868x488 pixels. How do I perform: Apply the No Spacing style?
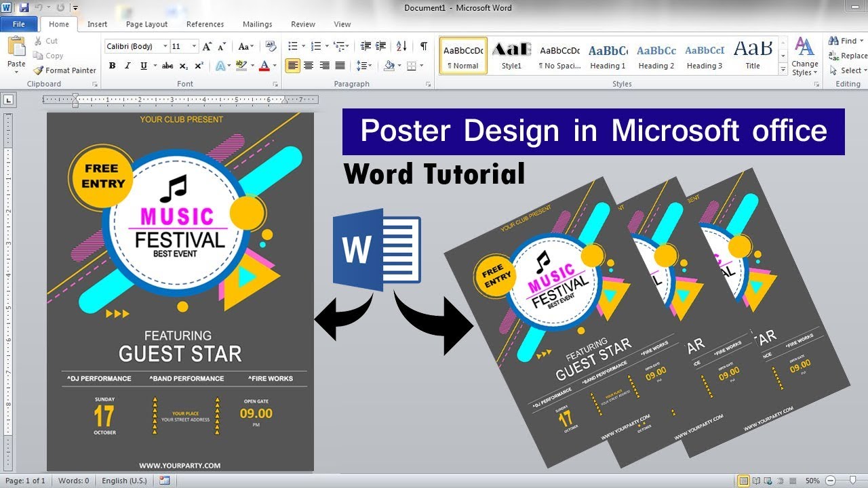[x=559, y=56]
